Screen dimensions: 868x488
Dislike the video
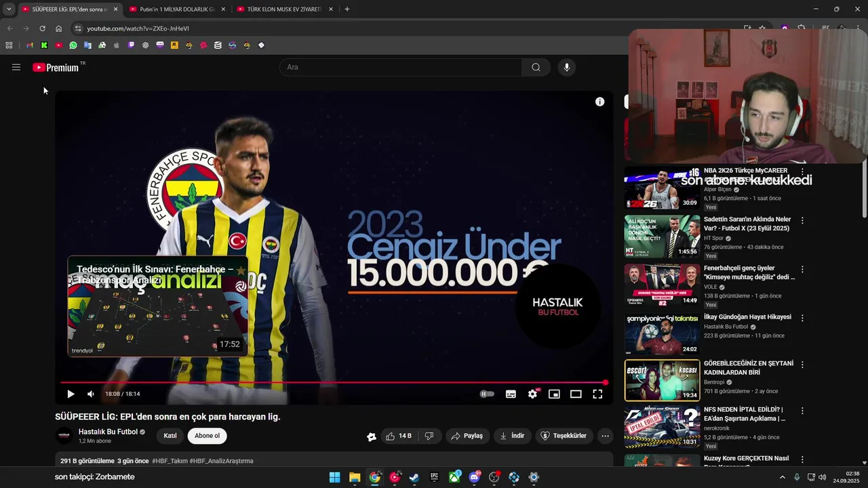point(429,436)
